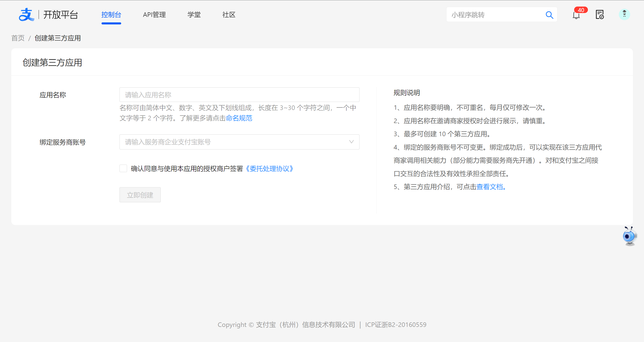
Task: Click the 开放平台 title text
Action: pyautogui.click(x=61, y=15)
